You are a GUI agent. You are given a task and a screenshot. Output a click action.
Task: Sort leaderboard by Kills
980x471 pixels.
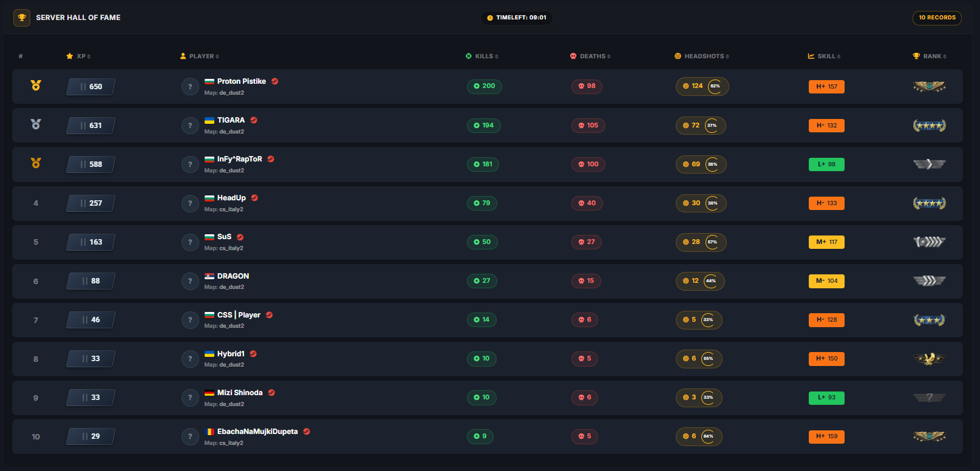[482, 56]
